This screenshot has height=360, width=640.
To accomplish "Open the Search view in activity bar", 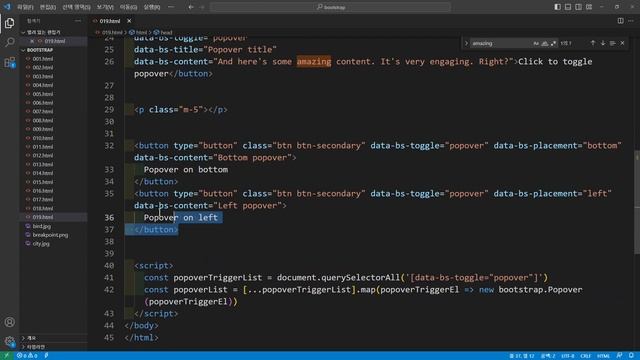I will [x=9, y=42].
